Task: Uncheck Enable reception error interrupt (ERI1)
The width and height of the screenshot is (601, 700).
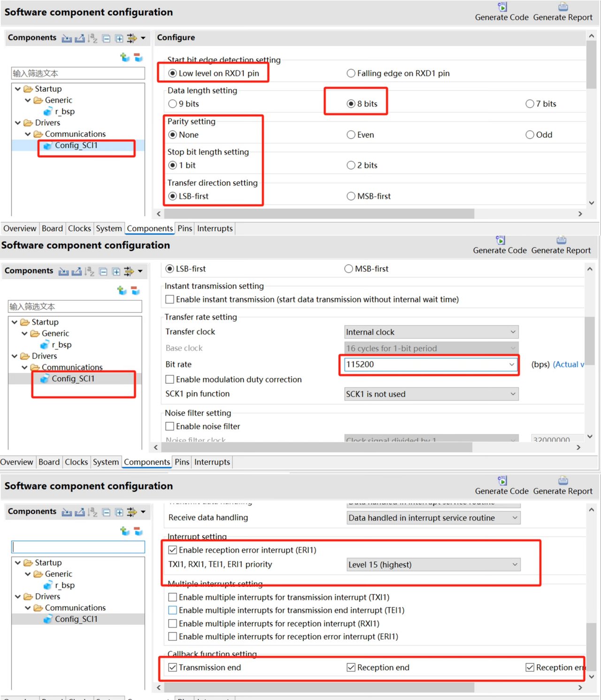Action: point(242,550)
